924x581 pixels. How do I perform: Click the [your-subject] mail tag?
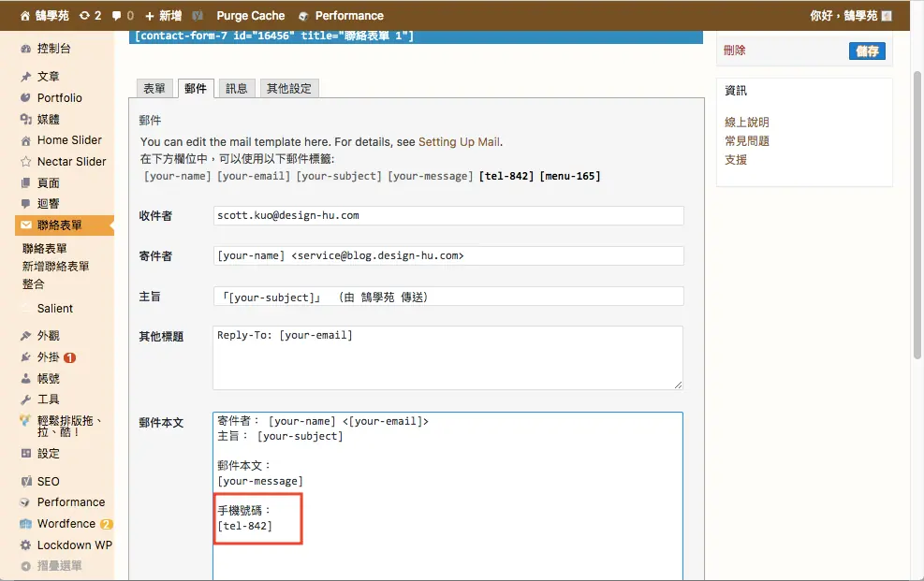pyautogui.click(x=339, y=176)
